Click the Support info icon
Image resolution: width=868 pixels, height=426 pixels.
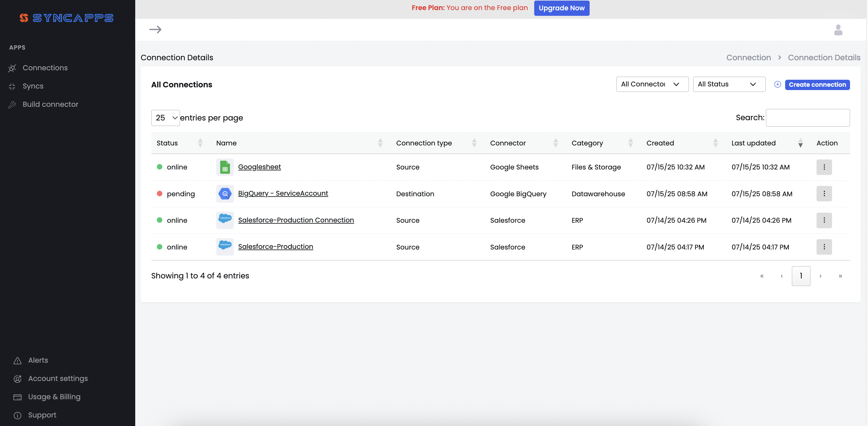(x=18, y=416)
